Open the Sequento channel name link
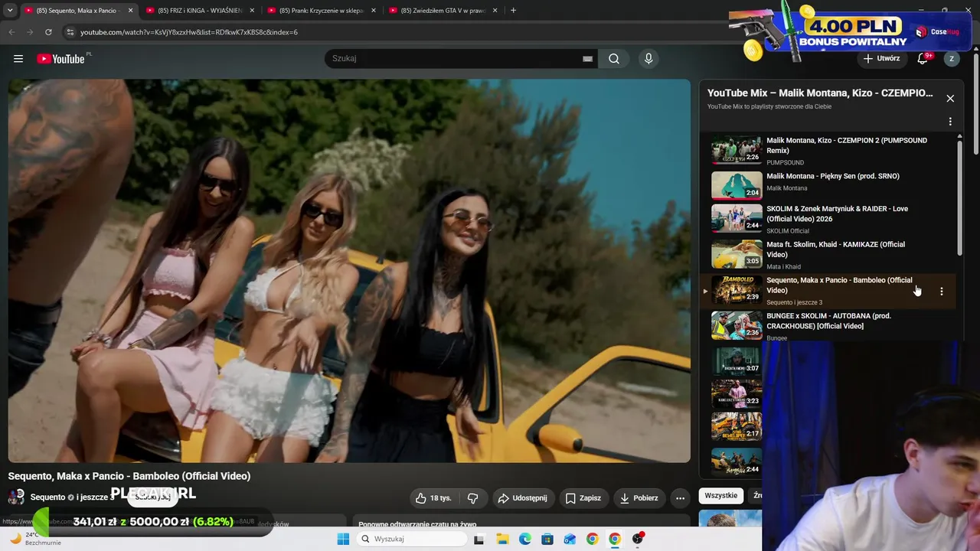The height and width of the screenshot is (551, 980). coord(47,497)
